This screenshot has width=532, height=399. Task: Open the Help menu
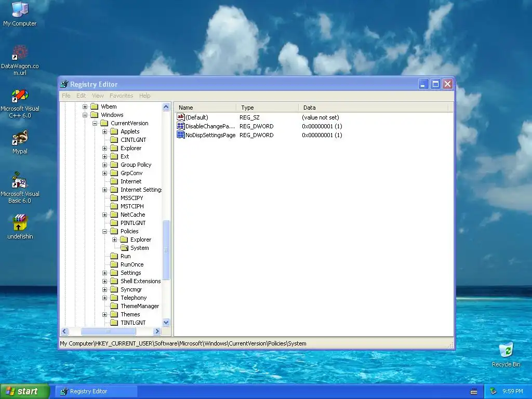pyautogui.click(x=144, y=96)
